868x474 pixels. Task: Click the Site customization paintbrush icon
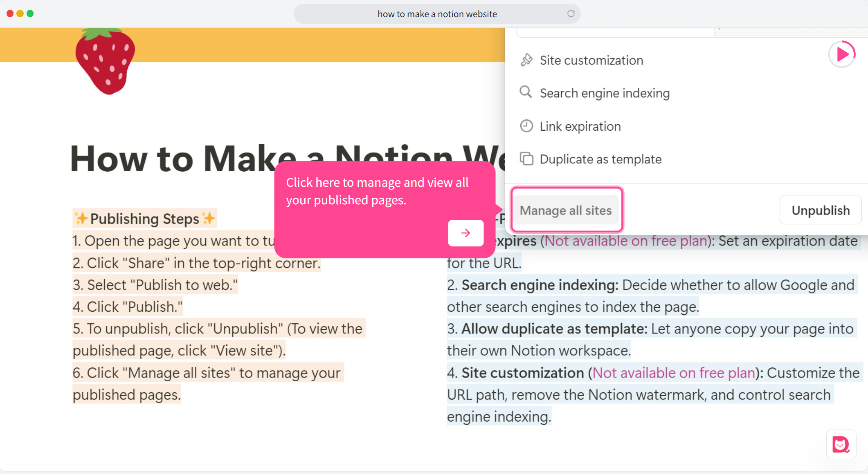tap(526, 60)
